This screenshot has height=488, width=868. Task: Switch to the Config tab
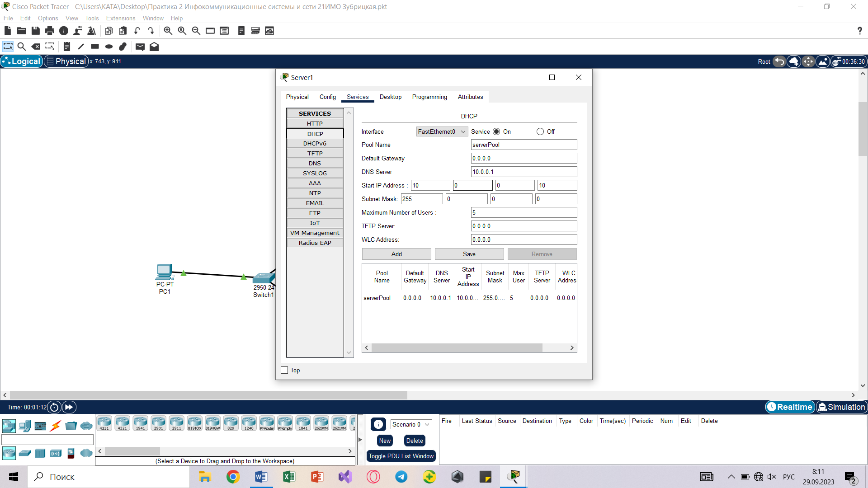click(328, 97)
